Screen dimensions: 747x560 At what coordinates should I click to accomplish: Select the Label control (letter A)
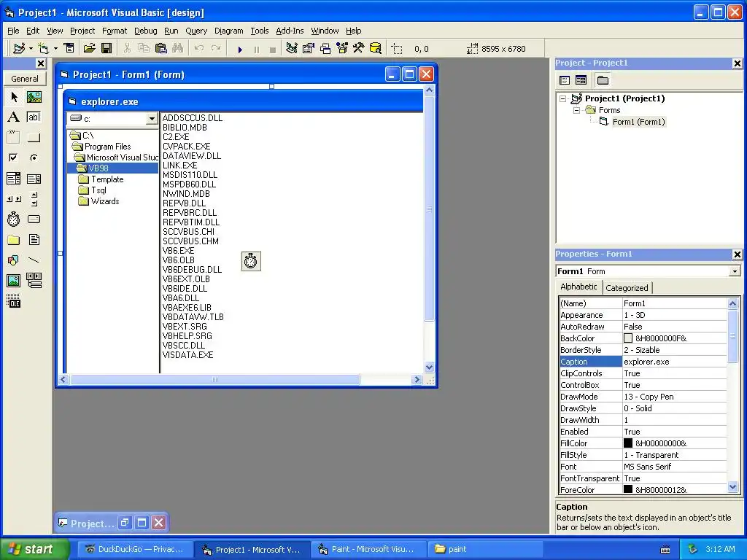(14, 117)
